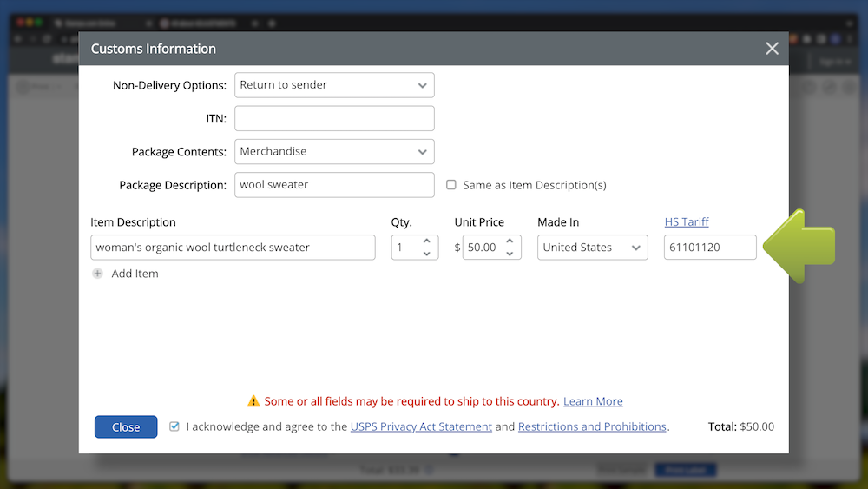The height and width of the screenshot is (489, 868).
Task: Increase Unit Price with up arrow
Action: point(510,241)
